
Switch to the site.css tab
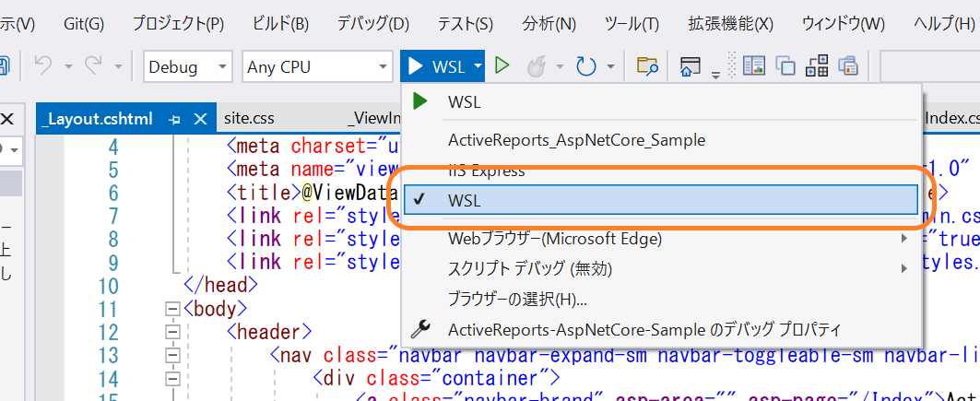click(x=249, y=119)
